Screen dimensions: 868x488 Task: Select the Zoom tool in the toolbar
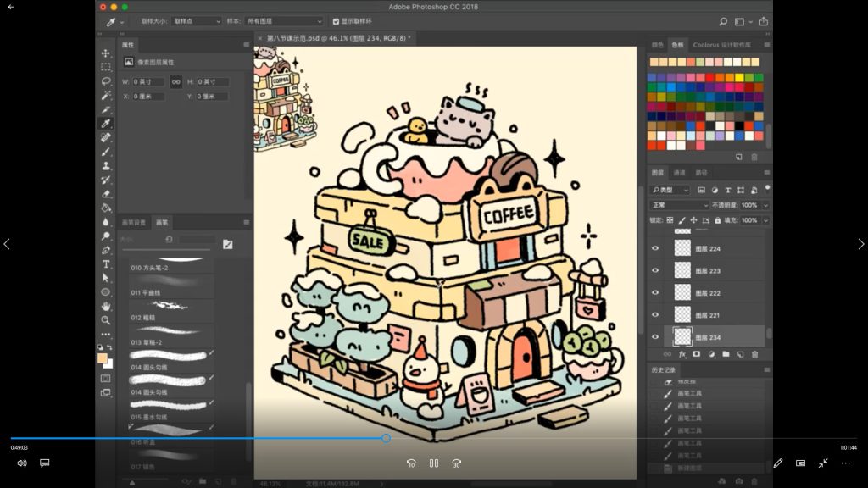click(x=106, y=320)
